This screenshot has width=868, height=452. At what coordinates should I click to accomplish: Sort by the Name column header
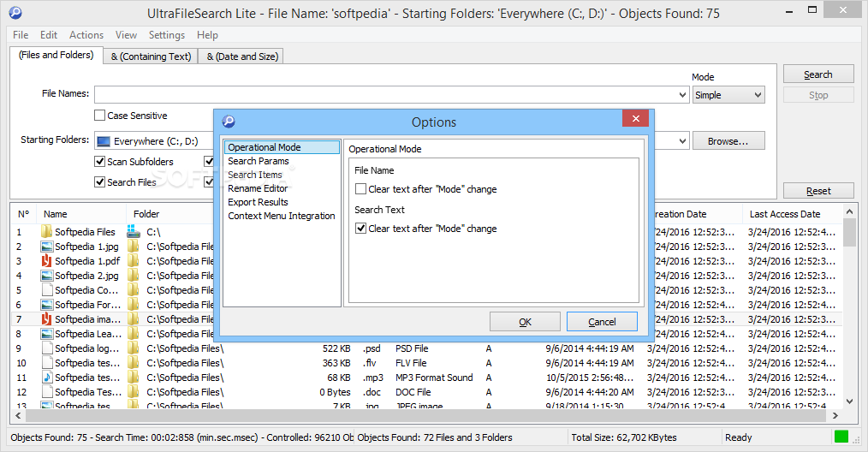(x=81, y=214)
